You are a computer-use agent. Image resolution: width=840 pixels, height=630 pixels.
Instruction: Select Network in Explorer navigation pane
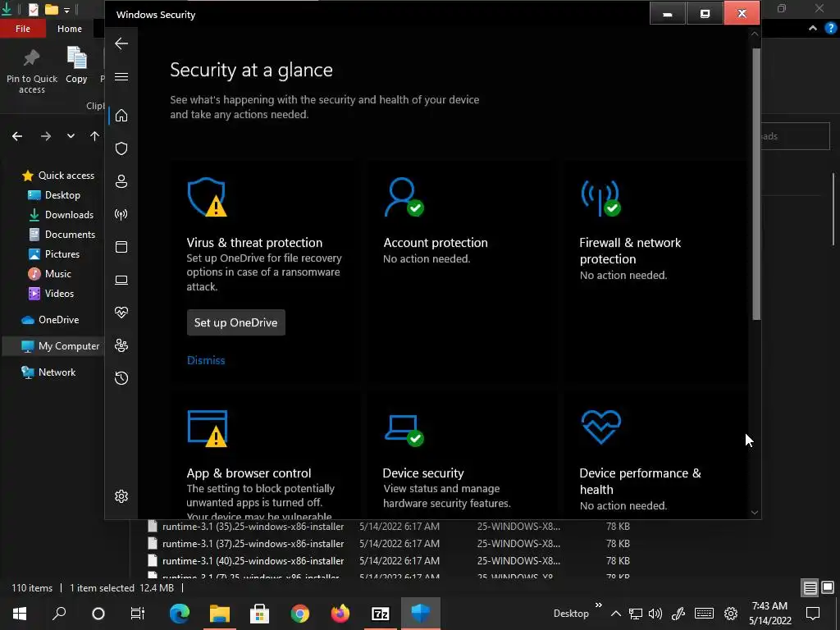pos(48,372)
